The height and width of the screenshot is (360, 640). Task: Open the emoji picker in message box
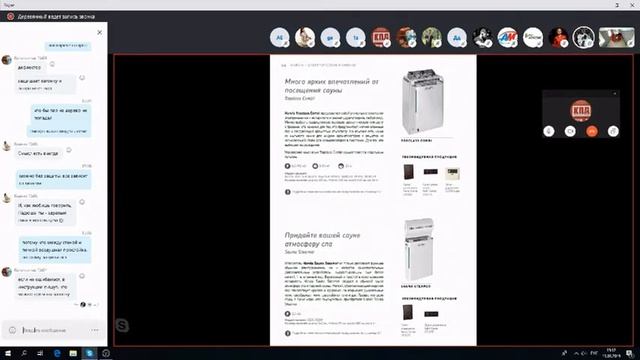[12, 330]
